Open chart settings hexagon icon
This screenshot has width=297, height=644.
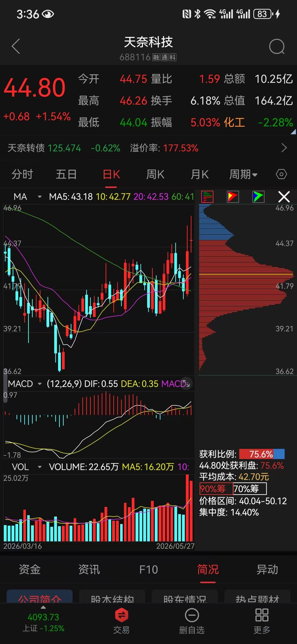tap(281, 174)
